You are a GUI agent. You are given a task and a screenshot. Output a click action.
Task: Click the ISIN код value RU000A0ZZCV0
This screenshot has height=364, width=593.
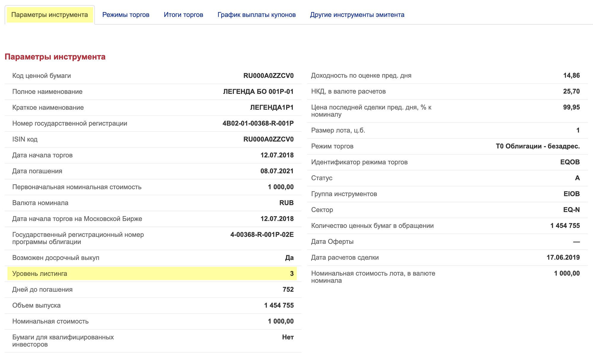[268, 139]
